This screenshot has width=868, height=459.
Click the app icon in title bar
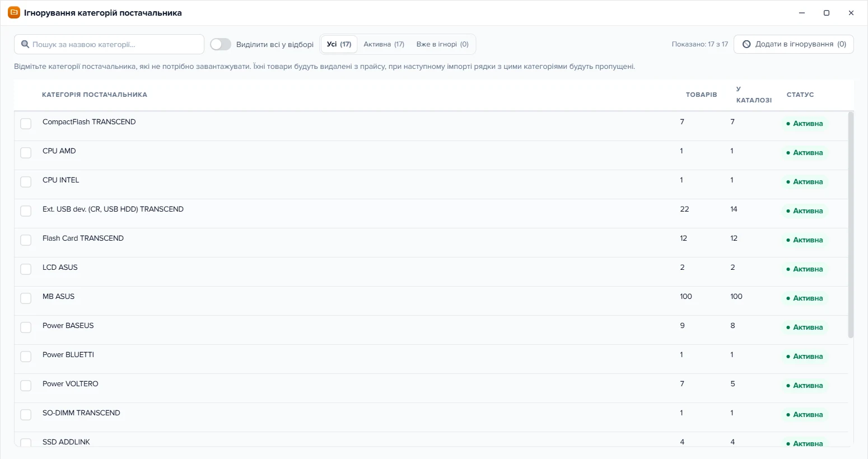[14, 12]
